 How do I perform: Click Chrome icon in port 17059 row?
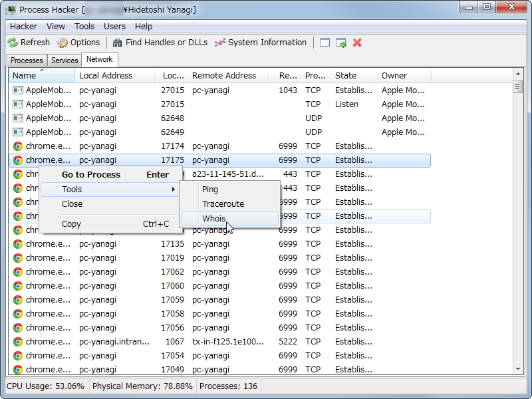point(18,300)
